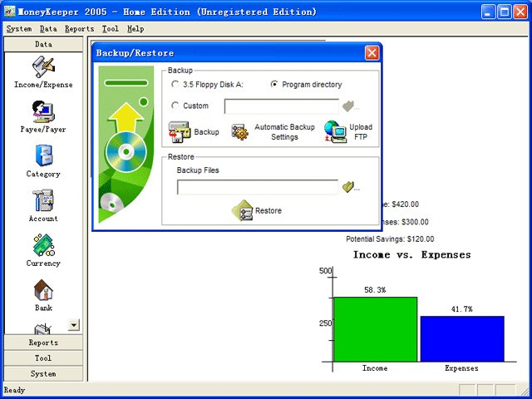Screen dimensions: 532x399
Task: Click Upload FTP label
Action: click(361, 132)
